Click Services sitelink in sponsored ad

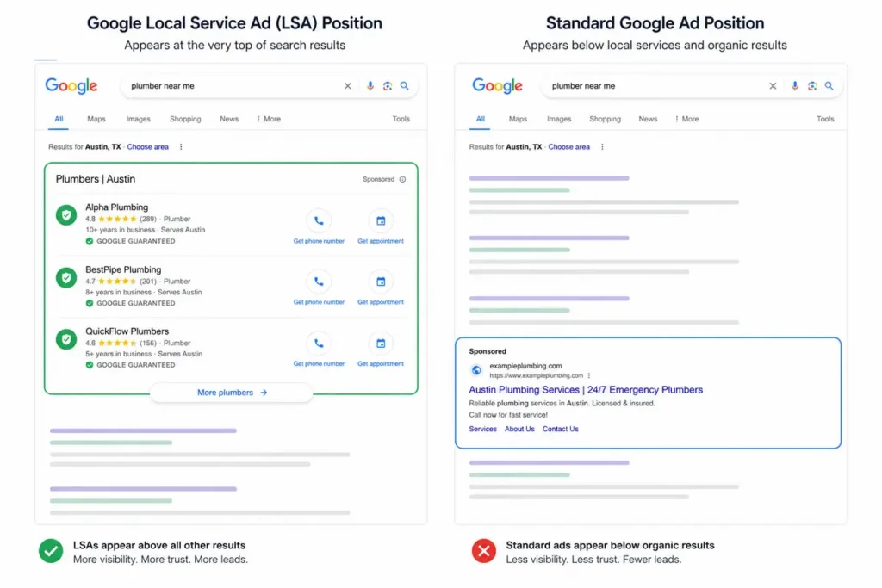pyautogui.click(x=482, y=429)
